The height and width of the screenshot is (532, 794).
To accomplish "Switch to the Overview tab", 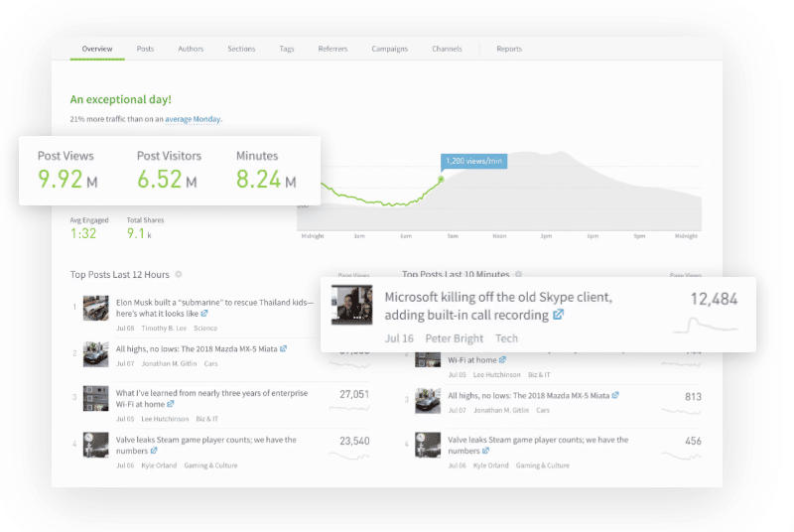I will click(x=97, y=49).
